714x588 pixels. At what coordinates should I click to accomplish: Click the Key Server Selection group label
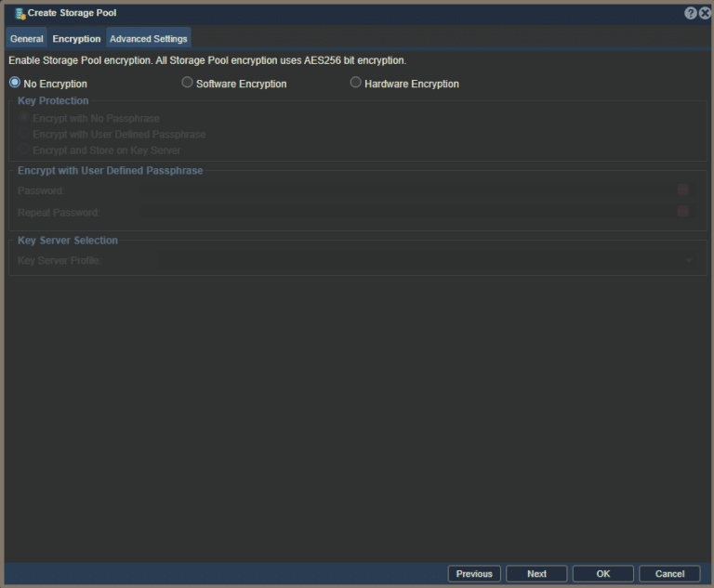point(68,241)
